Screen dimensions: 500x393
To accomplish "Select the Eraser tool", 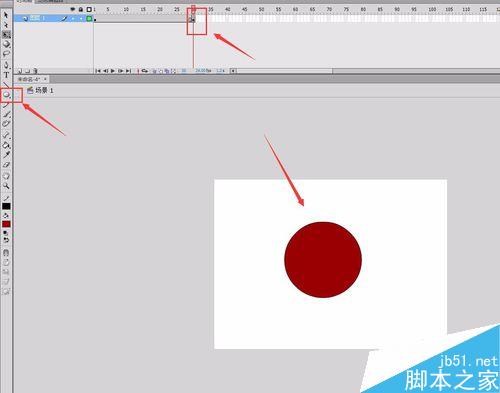I will (x=6, y=165).
